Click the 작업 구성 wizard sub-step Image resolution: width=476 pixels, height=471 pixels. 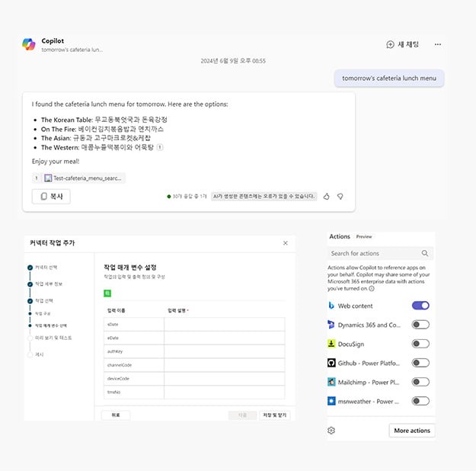[x=40, y=313]
